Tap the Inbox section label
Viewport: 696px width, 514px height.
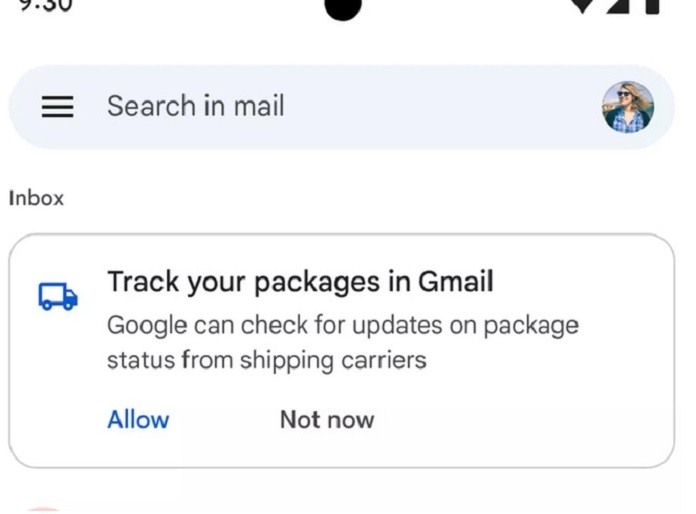(37, 198)
